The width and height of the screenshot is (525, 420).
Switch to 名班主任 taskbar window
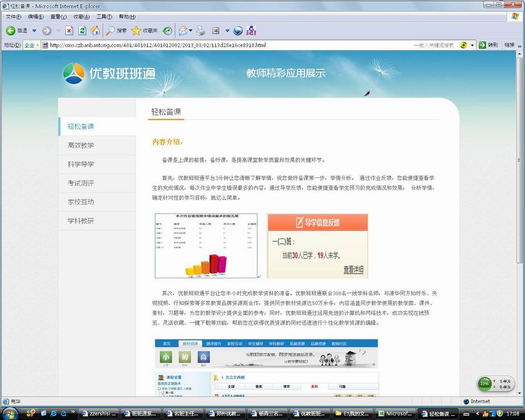[183, 413]
